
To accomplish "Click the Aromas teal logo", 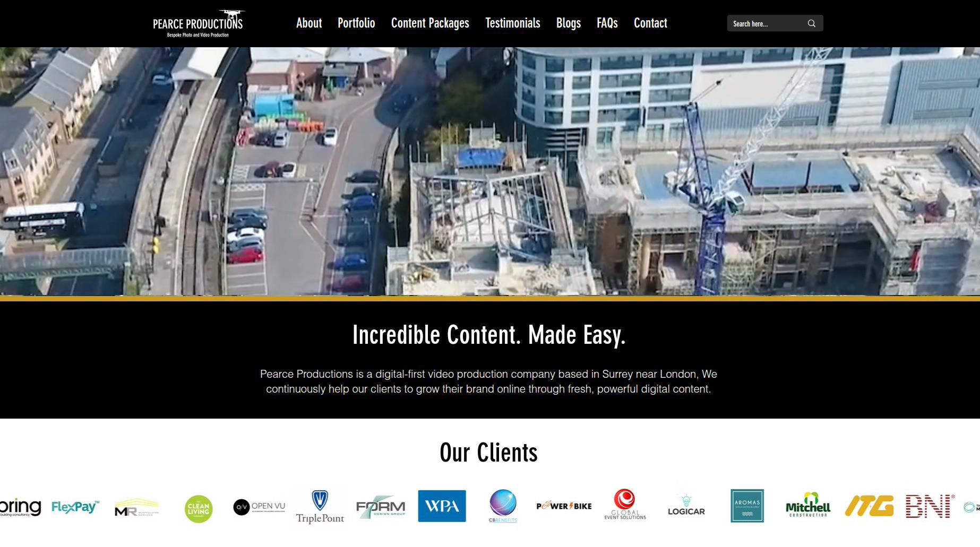I will click(x=747, y=506).
